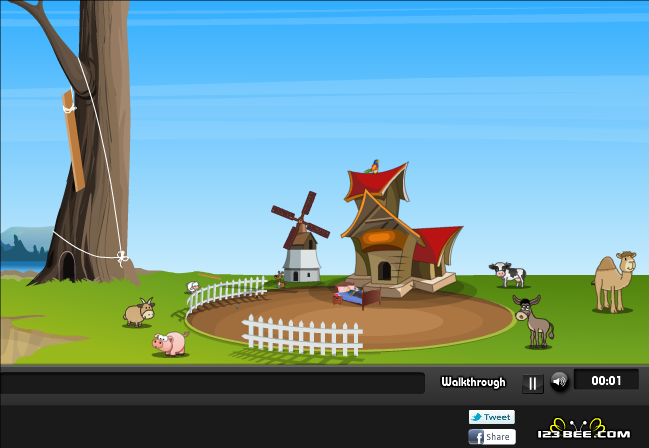This screenshot has height=448, width=649.
Task: Click the colorful parrot on the roof
Action: tap(373, 166)
